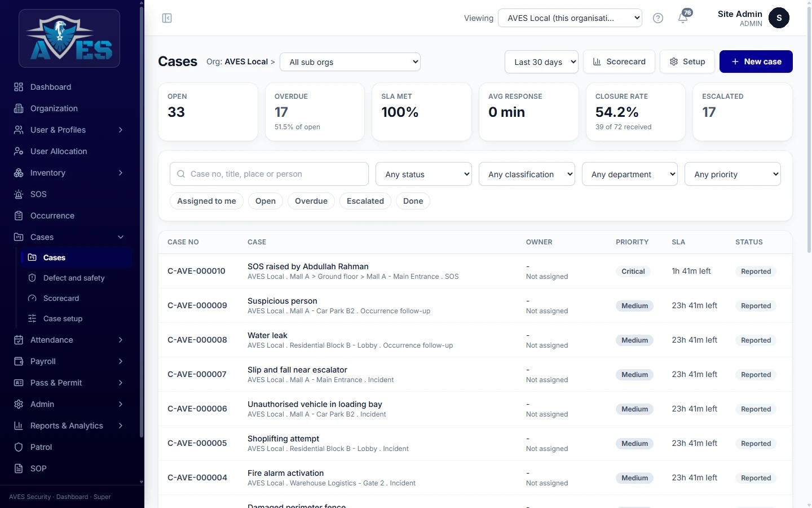Toggle the Done filter chip
The width and height of the screenshot is (812, 508).
413,201
